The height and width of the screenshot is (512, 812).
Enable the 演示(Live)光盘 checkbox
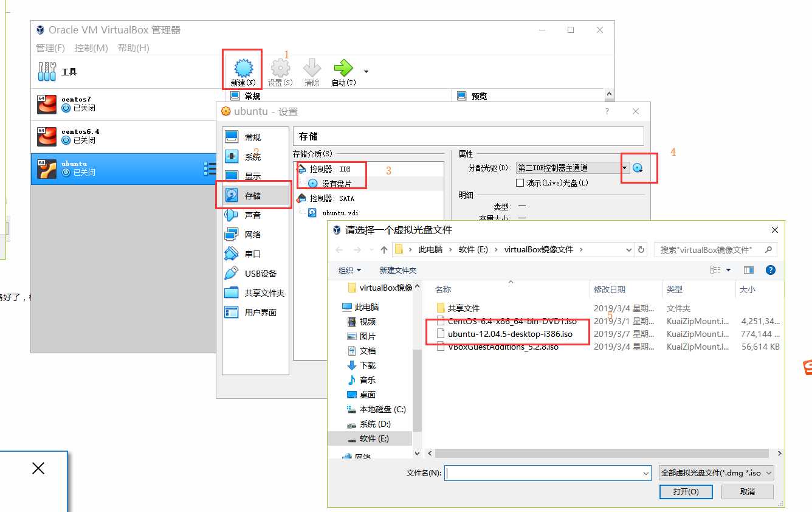pyautogui.click(x=520, y=182)
